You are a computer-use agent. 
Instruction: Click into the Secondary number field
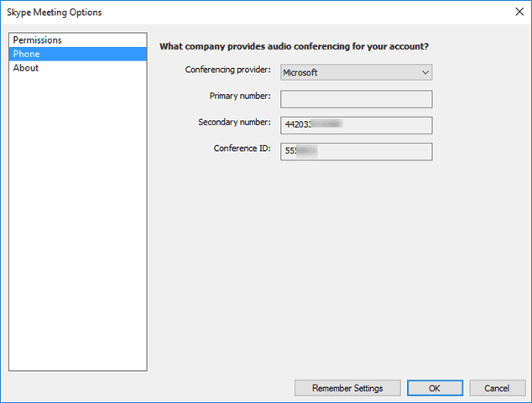pyautogui.click(x=357, y=125)
